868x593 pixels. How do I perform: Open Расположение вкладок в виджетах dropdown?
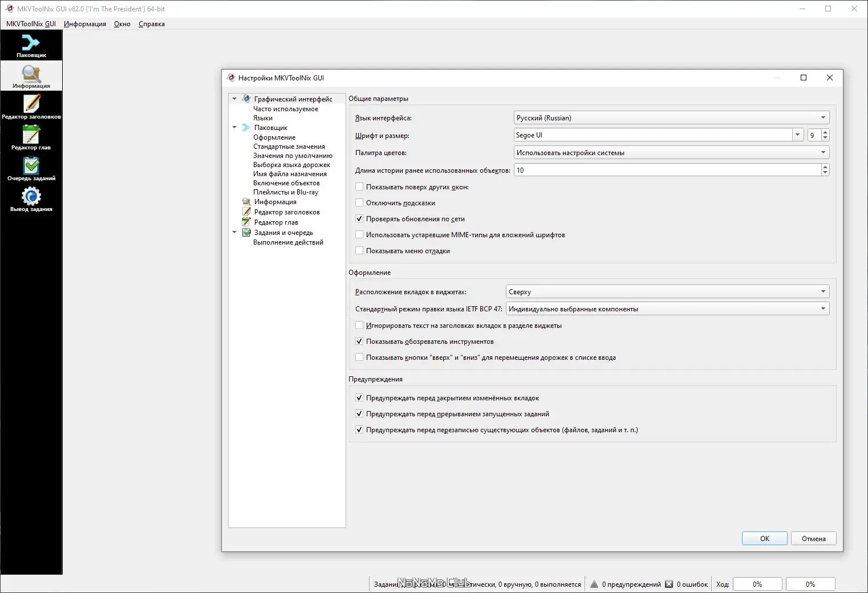[667, 291]
